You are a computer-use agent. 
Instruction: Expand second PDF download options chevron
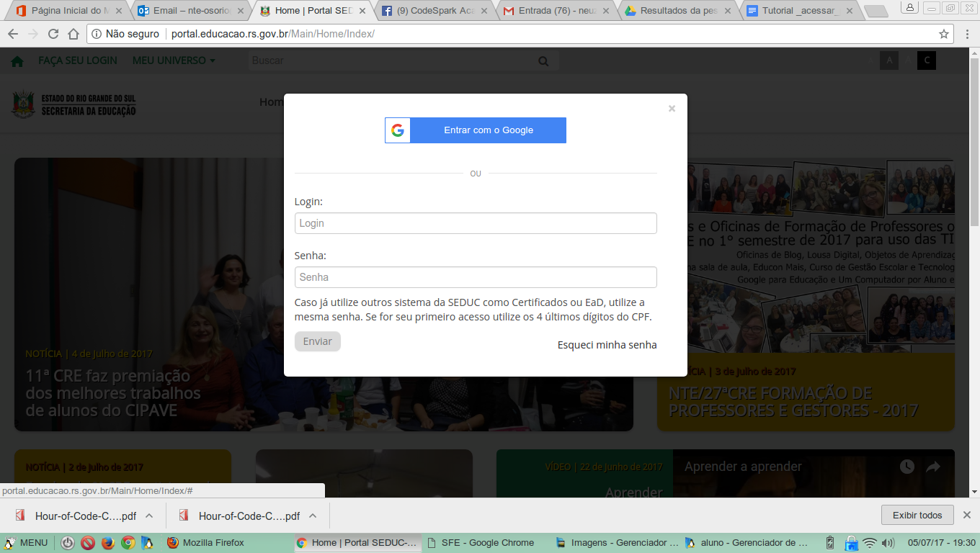pos(313,516)
